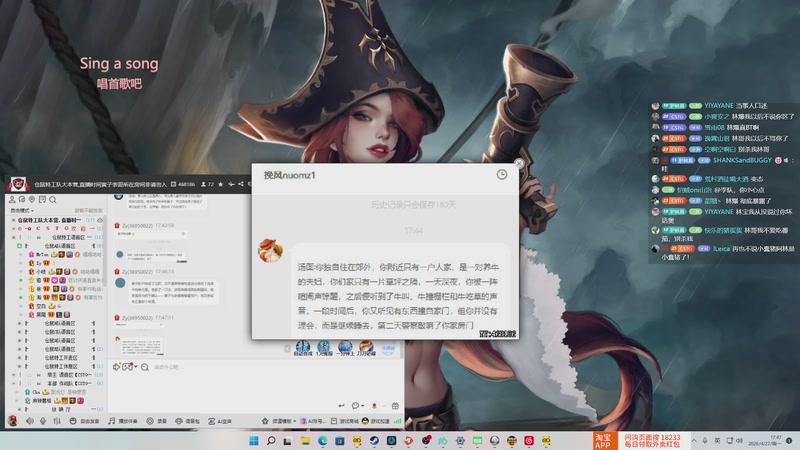Click the 录音 record button

pos(157,421)
